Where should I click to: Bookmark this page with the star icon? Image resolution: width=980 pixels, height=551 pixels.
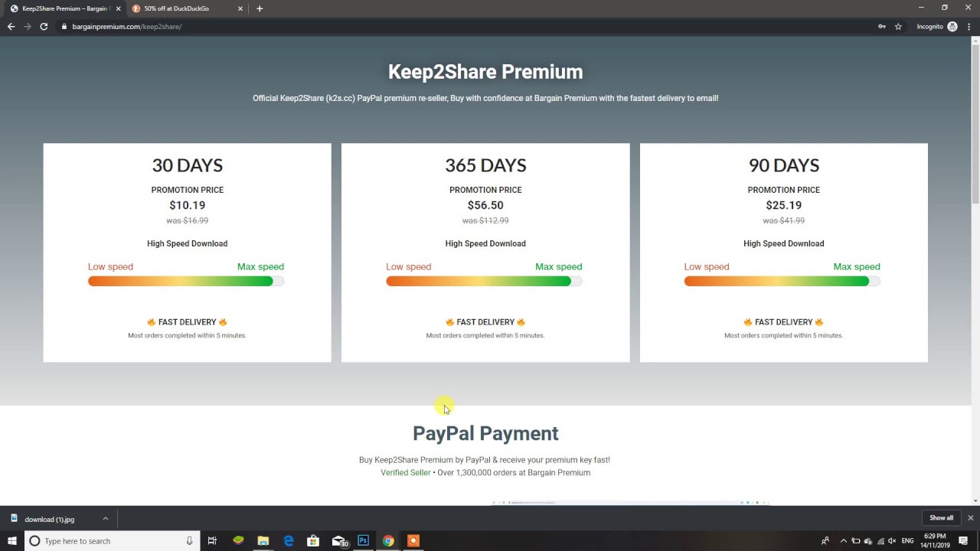(x=898, y=27)
